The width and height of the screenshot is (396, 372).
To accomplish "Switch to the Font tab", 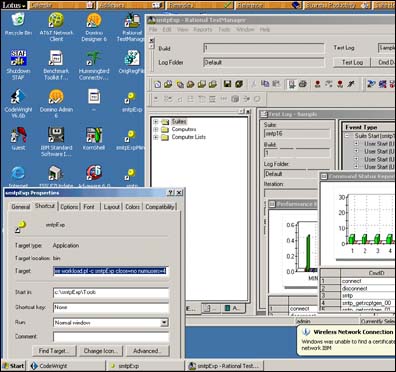I will 89,207.
